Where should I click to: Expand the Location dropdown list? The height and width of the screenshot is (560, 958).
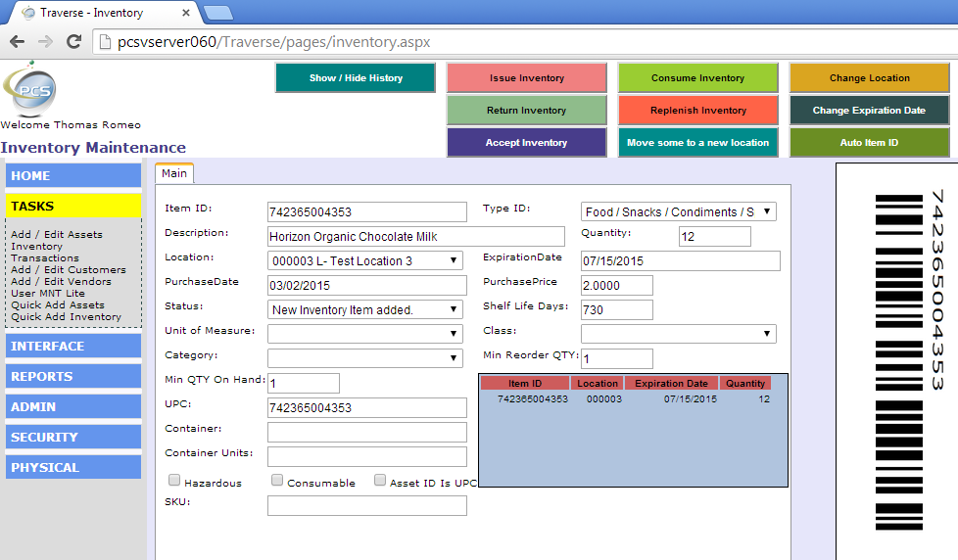[365, 260]
